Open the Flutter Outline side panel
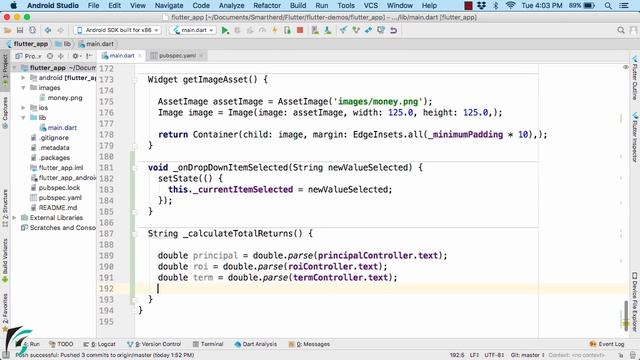Screen dimensions: 640x360 tap(635, 78)
